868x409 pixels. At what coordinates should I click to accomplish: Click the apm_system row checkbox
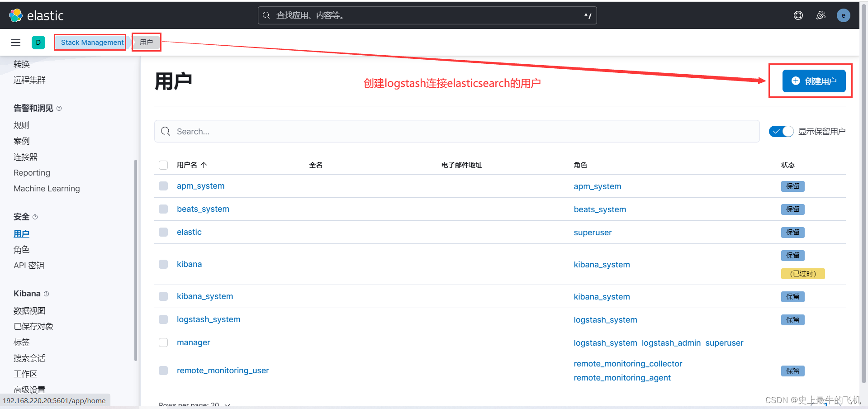click(x=163, y=186)
